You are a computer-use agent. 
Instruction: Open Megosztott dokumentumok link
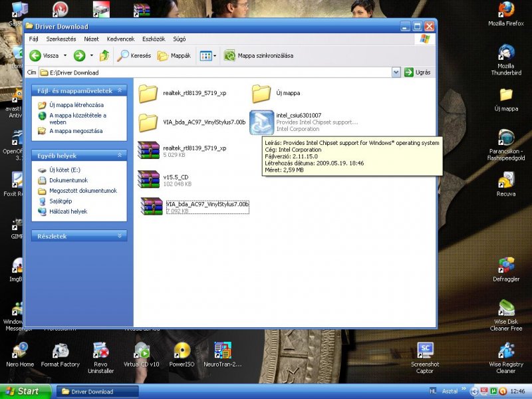click(x=83, y=191)
